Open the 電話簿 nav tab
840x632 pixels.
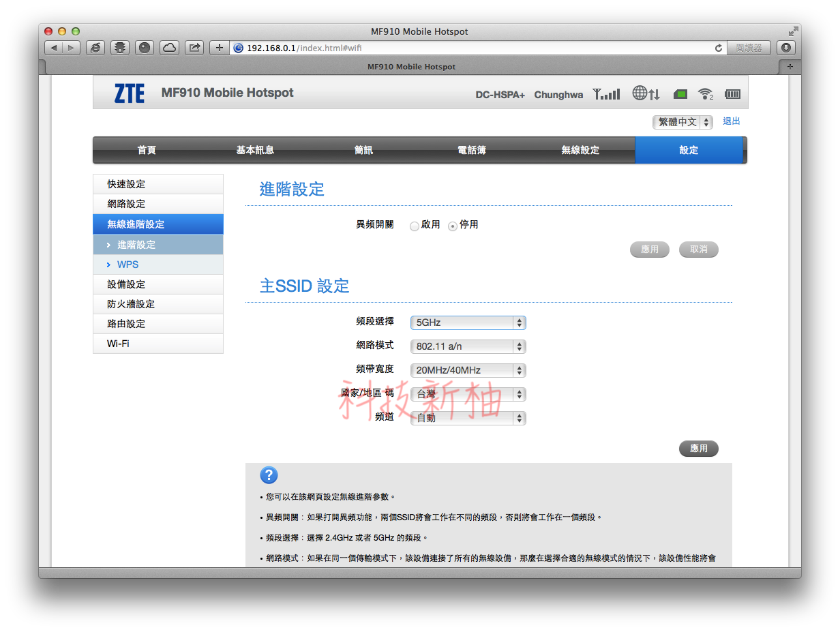(x=472, y=150)
